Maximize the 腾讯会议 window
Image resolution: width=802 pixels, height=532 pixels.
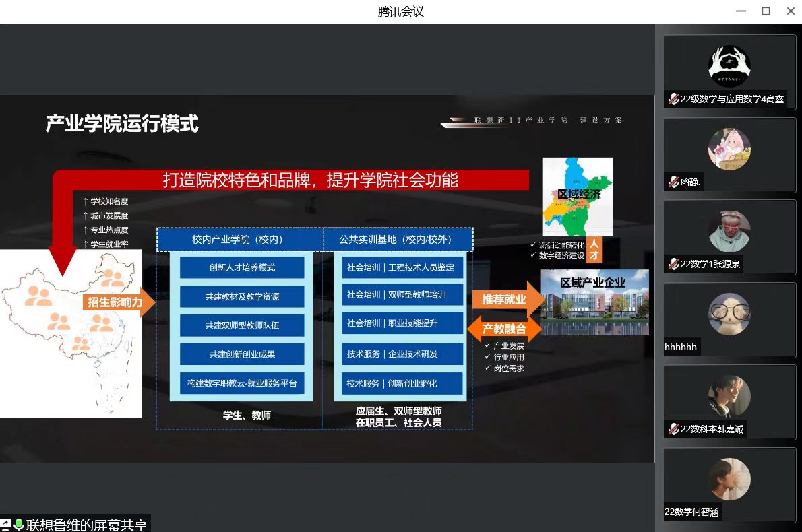point(766,11)
